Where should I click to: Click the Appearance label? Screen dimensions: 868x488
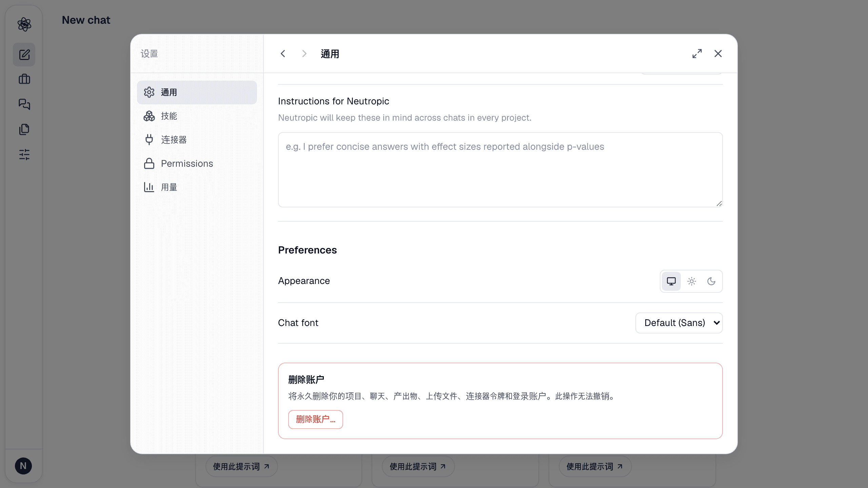pos(304,281)
